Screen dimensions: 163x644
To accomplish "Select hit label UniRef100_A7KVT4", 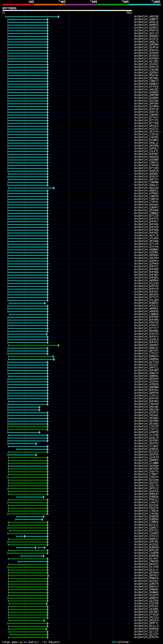I will pos(146,334).
